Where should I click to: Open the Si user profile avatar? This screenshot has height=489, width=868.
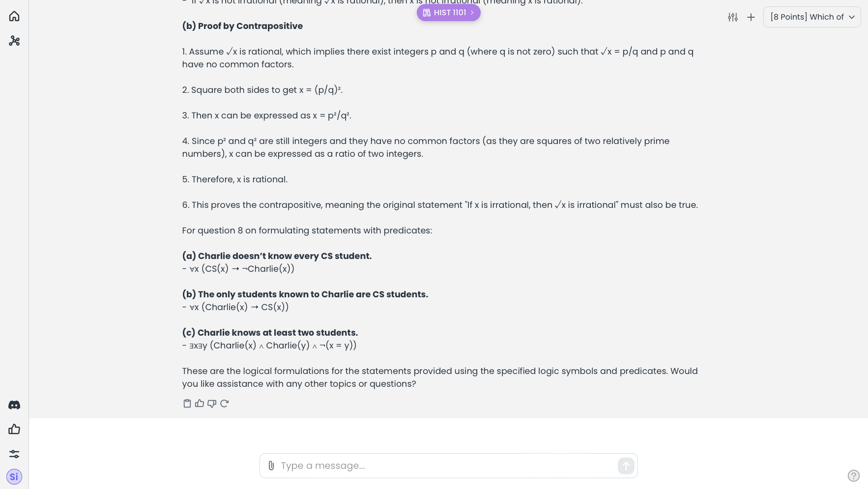pyautogui.click(x=14, y=477)
